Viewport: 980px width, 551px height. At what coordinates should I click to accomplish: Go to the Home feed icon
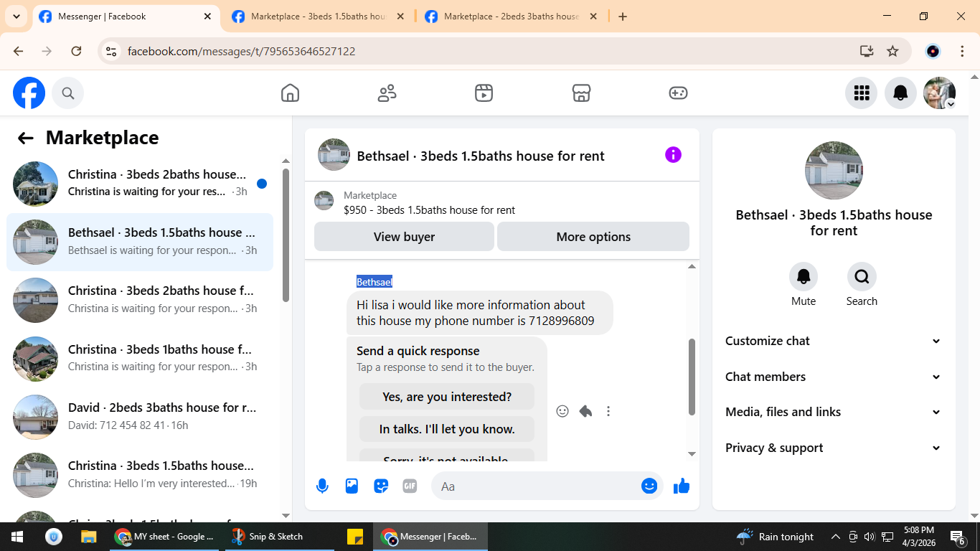(290, 93)
